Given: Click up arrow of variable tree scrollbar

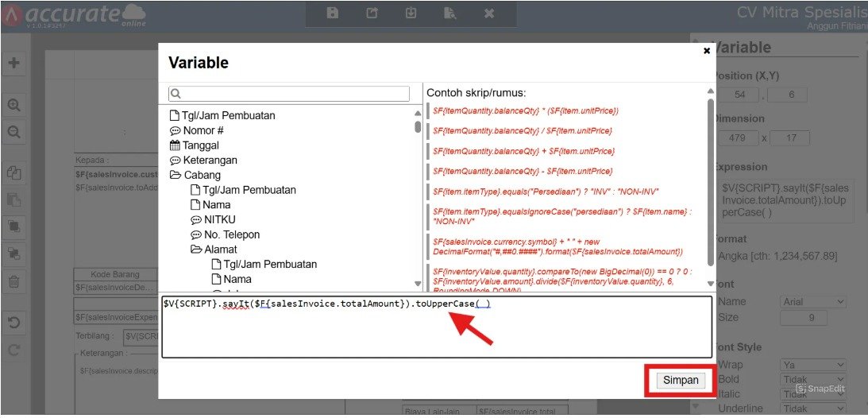Looking at the screenshot, I should click(x=418, y=113).
